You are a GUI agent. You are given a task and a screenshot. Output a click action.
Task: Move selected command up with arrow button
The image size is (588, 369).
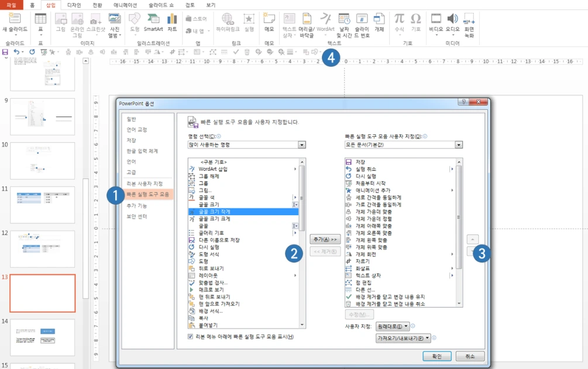(473, 239)
